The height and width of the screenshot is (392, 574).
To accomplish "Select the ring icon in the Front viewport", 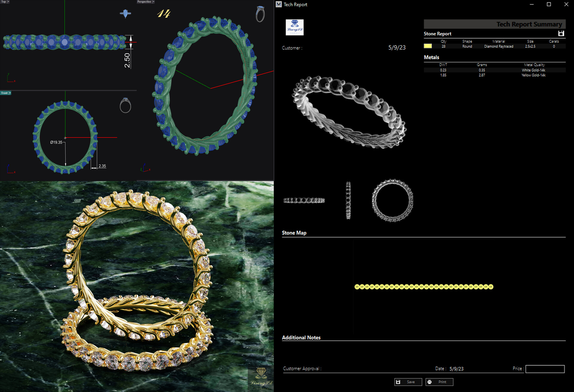I will pyautogui.click(x=126, y=106).
